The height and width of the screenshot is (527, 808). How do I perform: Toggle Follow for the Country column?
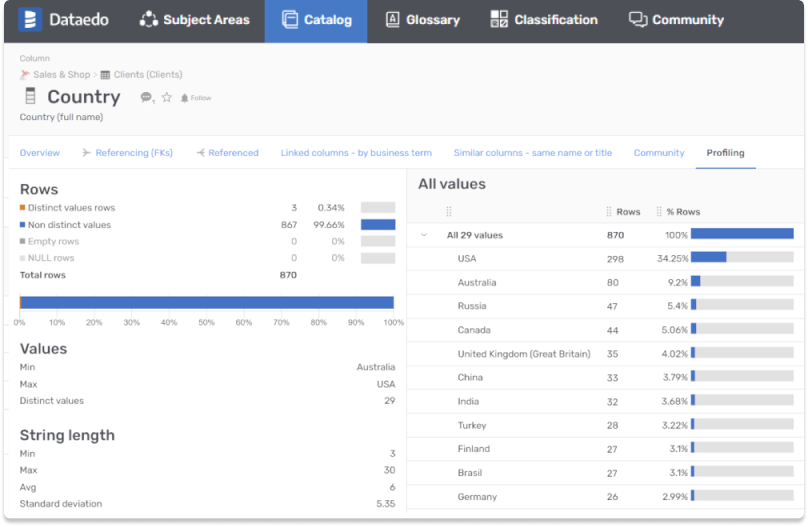click(x=196, y=97)
